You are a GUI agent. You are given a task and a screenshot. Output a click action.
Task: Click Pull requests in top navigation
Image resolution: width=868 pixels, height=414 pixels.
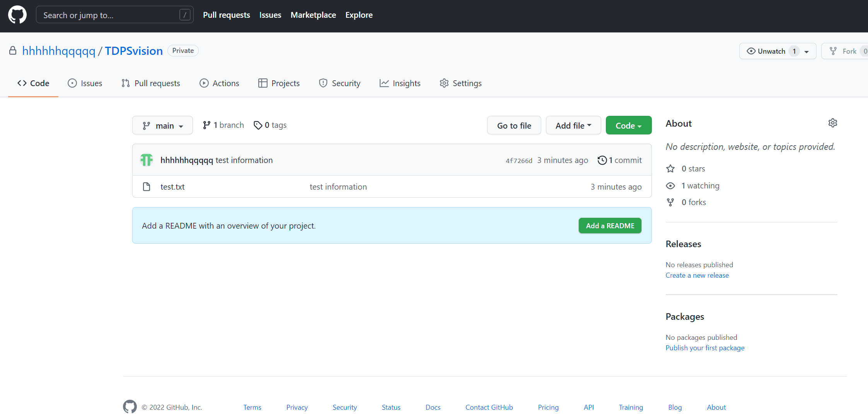227,15
